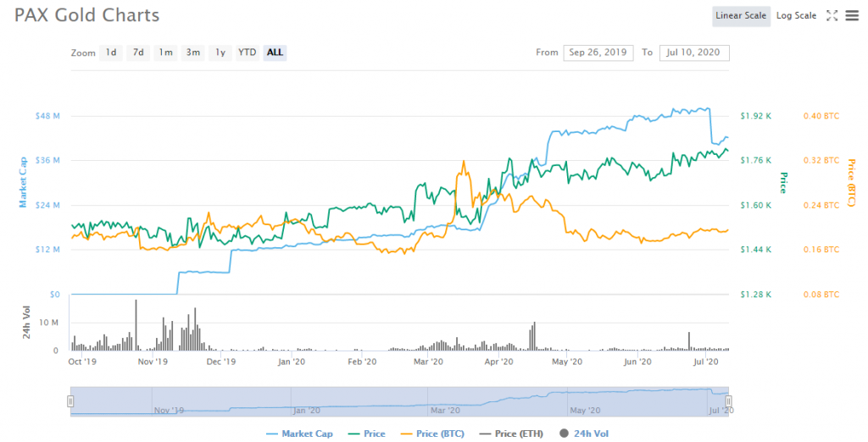Toggle Price (ETH) series in legend
Viewport: 868px width, 442px height.
coord(511,434)
